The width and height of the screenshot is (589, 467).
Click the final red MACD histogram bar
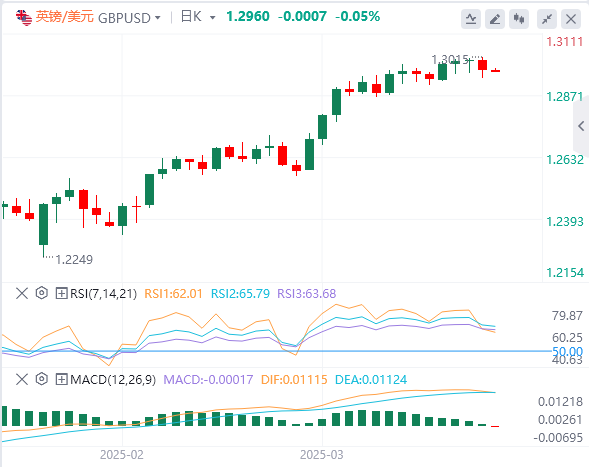tap(495, 426)
